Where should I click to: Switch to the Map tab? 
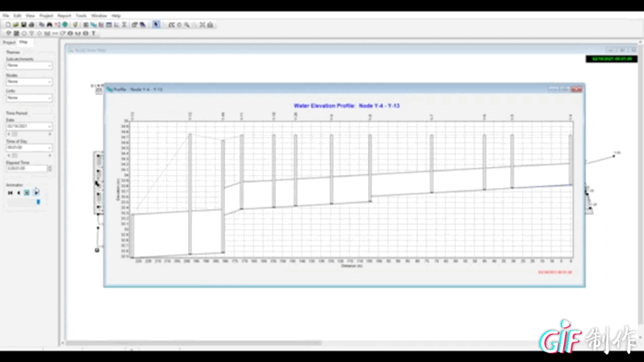[x=23, y=42]
